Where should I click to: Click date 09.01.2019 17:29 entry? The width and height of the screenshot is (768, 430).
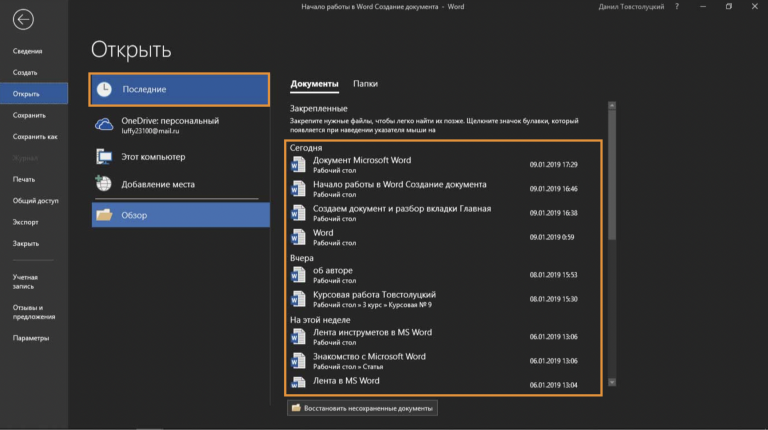pyautogui.click(x=553, y=165)
